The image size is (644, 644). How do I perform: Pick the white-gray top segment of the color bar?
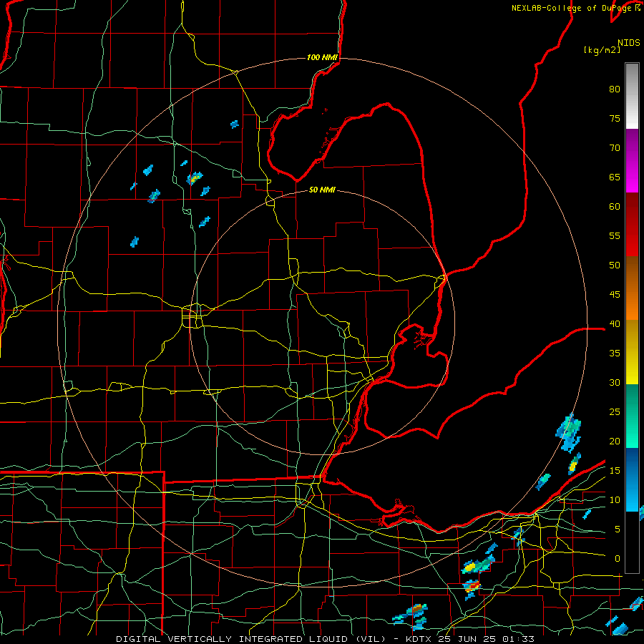pyautogui.click(x=632, y=96)
